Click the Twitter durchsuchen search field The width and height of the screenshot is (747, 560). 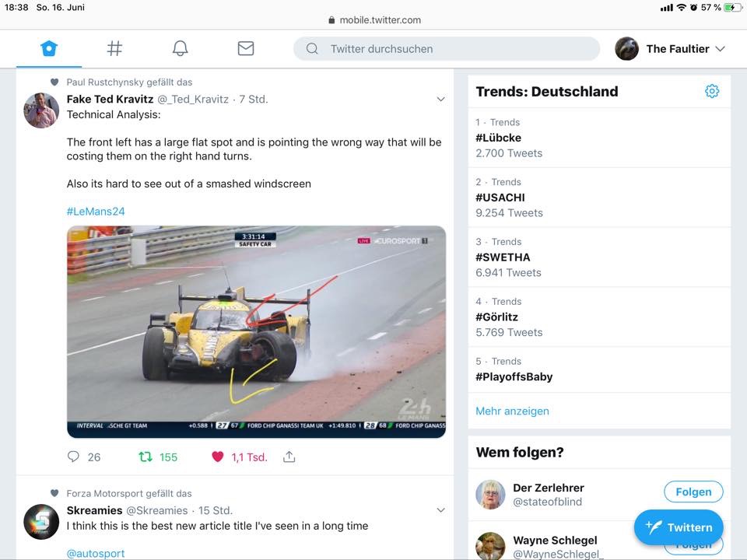click(447, 48)
